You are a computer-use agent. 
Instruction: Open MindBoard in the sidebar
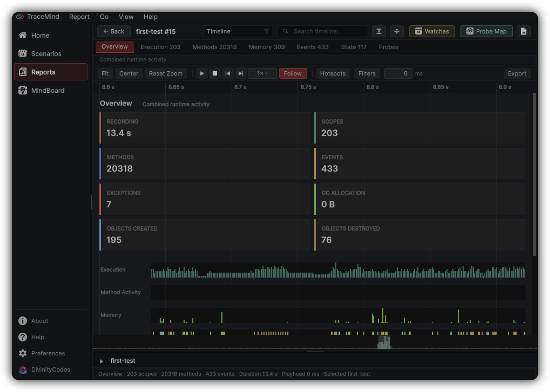coord(51,90)
